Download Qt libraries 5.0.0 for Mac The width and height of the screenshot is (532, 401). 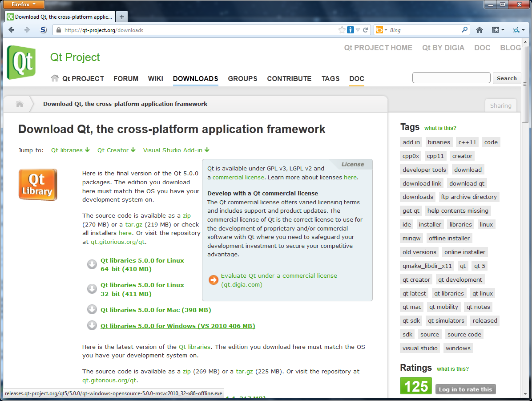click(x=156, y=310)
